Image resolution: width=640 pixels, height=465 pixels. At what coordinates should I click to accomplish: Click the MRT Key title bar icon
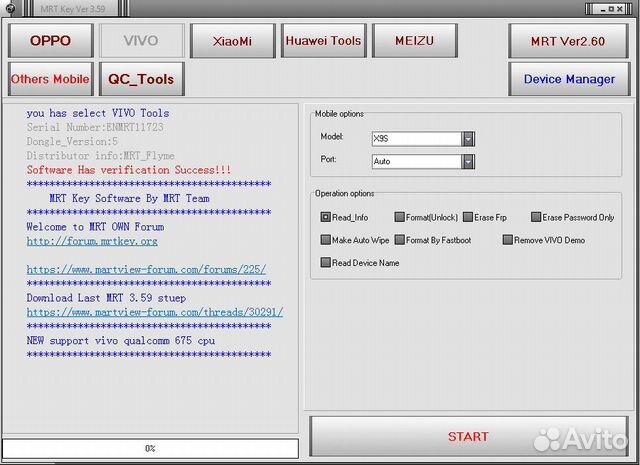(10, 6)
